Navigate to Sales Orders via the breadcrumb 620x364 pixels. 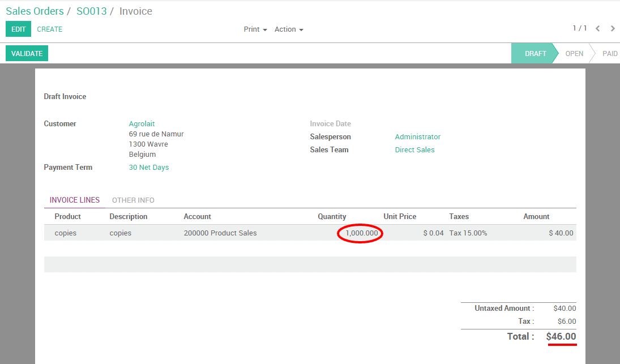pos(34,11)
